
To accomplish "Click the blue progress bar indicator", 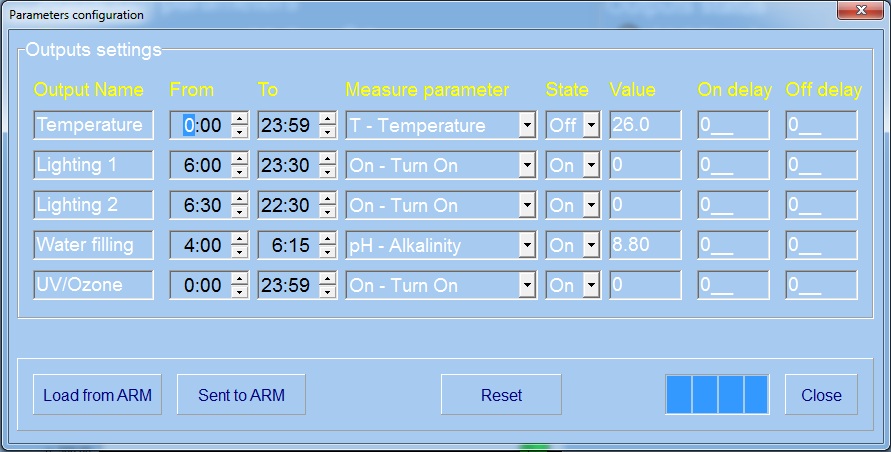I will (717, 395).
